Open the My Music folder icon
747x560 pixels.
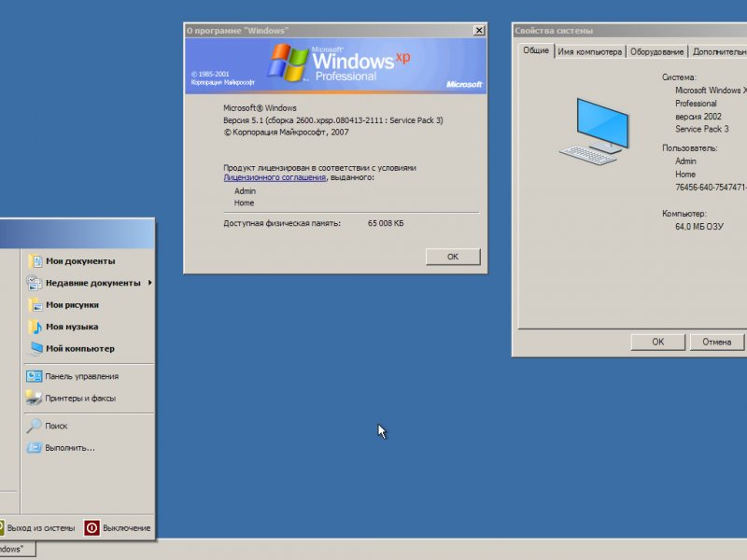(35, 327)
